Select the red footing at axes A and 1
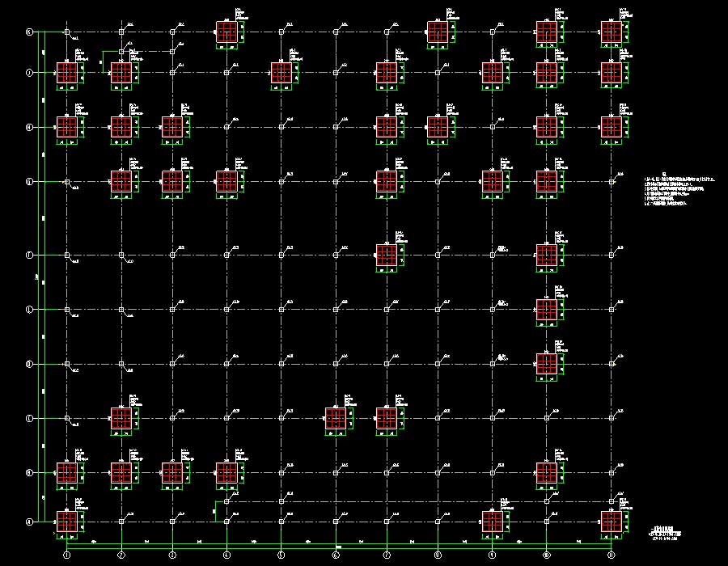This screenshot has height=566, width=728. pyautogui.click(x=67, y=522)
